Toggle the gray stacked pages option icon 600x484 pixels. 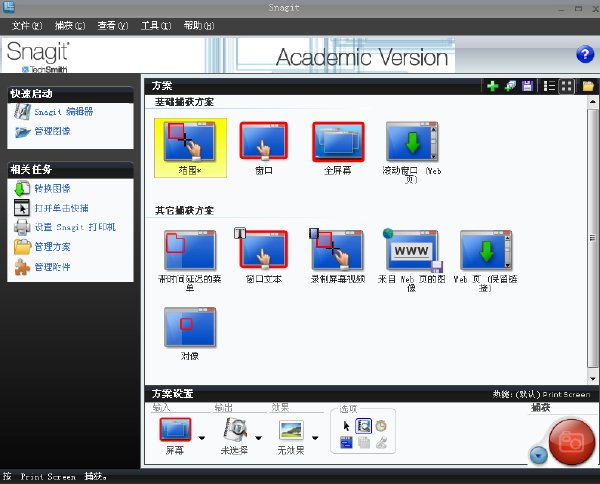[364, 443]
